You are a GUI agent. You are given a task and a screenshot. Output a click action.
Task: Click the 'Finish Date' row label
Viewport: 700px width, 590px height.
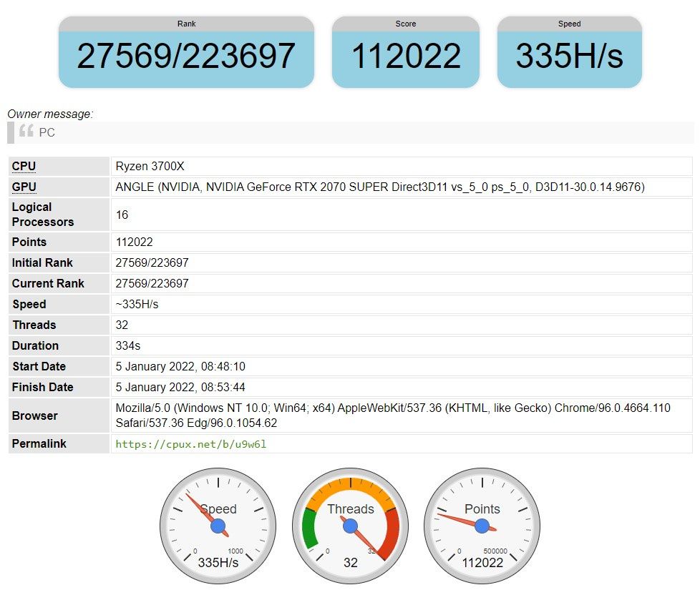(x=42, y=387)
